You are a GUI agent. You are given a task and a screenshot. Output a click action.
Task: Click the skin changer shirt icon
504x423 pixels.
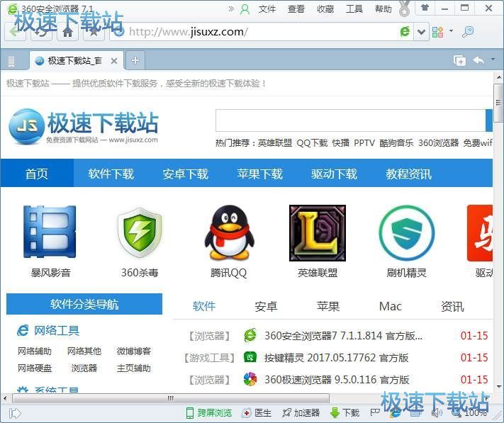(425, 7)
